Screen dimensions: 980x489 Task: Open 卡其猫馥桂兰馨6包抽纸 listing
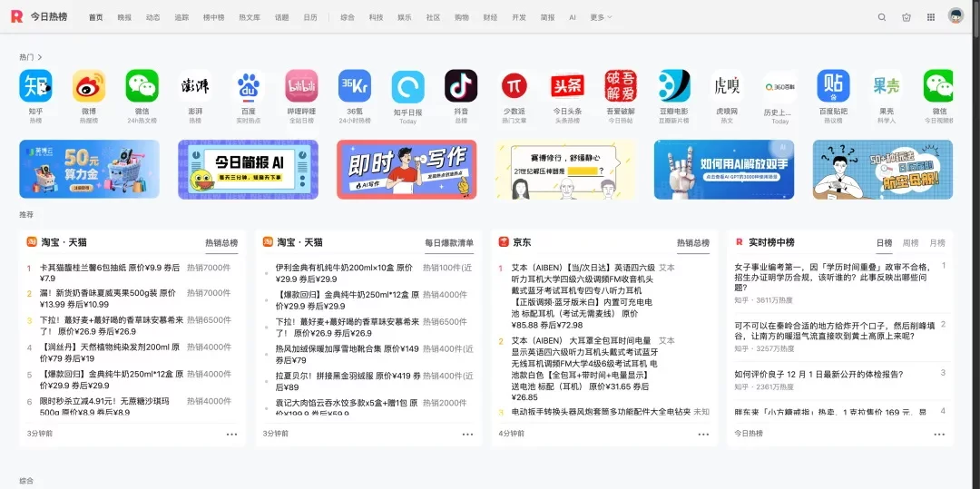coord(110,273)
